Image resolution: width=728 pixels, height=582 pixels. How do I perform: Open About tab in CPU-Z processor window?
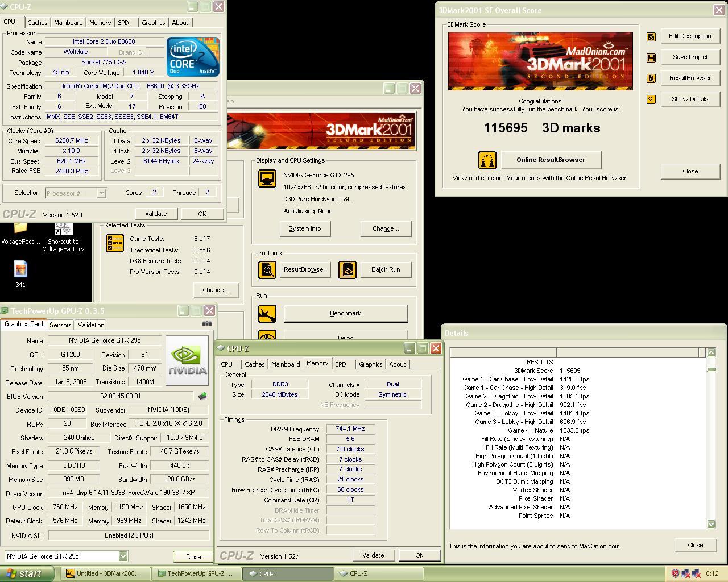pos(180,23)
